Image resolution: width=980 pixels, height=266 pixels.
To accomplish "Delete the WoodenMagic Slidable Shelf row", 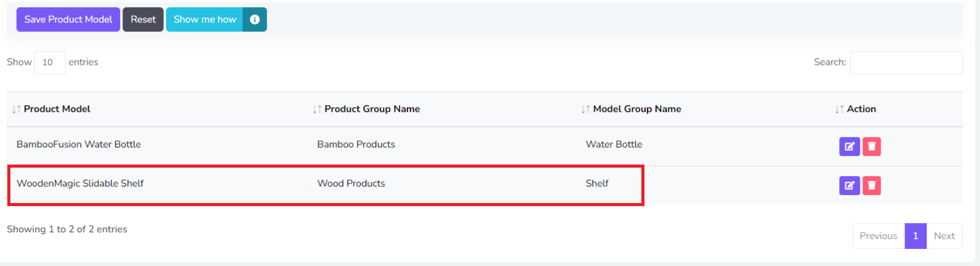I will point(872,185).
